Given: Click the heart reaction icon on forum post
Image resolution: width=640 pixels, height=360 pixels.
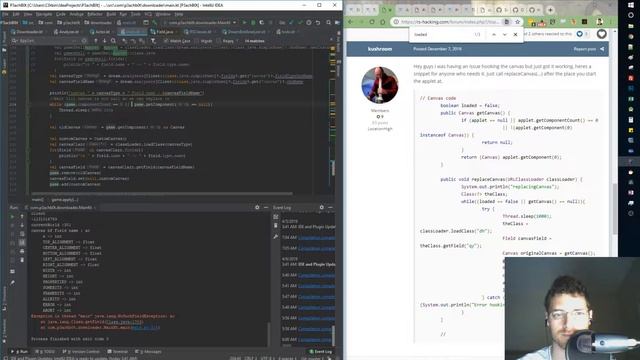Looking at the screenshot, I should pyautogui.click(x=602, y=34).
